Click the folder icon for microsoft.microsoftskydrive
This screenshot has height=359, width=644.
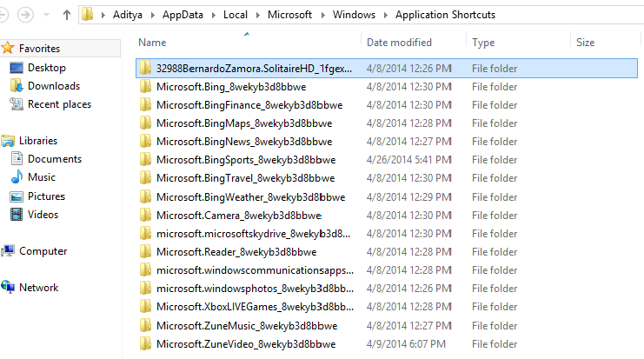(x=145, y=234)
